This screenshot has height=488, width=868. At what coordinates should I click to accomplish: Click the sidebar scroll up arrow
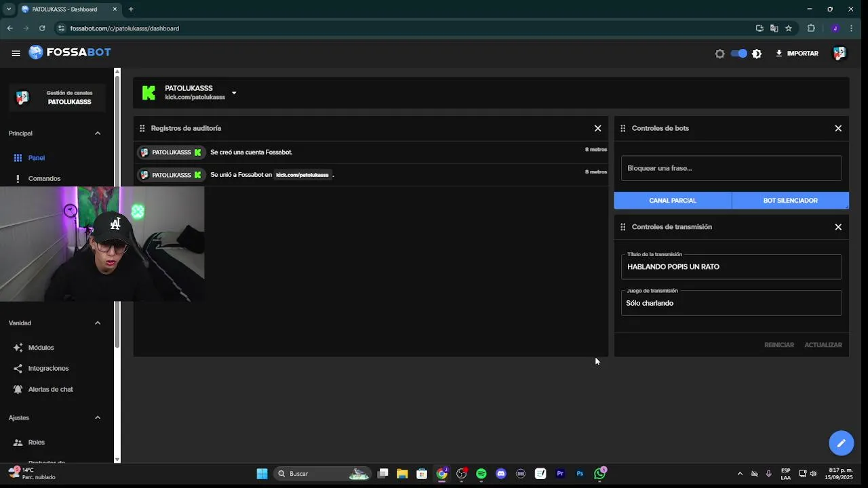tap(117, 71)
